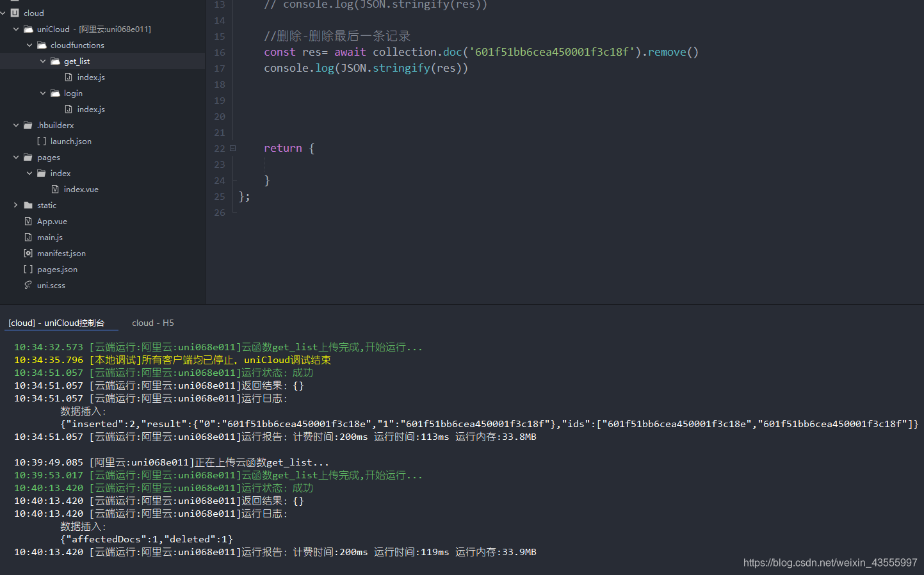Click the 10:34:32.573 upload complete log line
The height and width of the screenshot is (575, 924).
[x=218, y=347]
